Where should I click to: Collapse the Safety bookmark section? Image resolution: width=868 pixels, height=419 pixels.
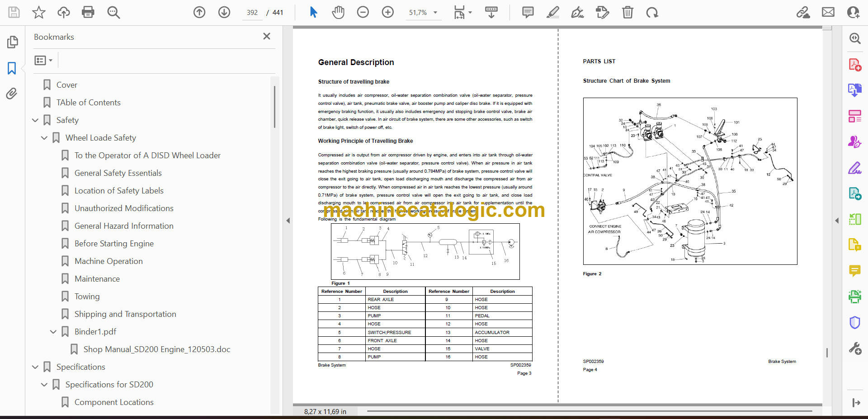point(35,120)
